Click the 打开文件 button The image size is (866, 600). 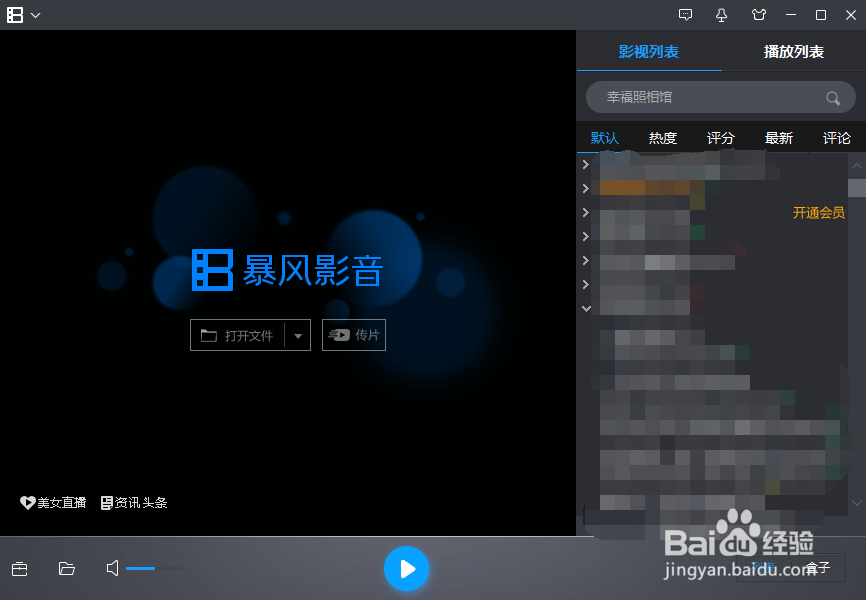pyautogui.click(x=237, y=335)
